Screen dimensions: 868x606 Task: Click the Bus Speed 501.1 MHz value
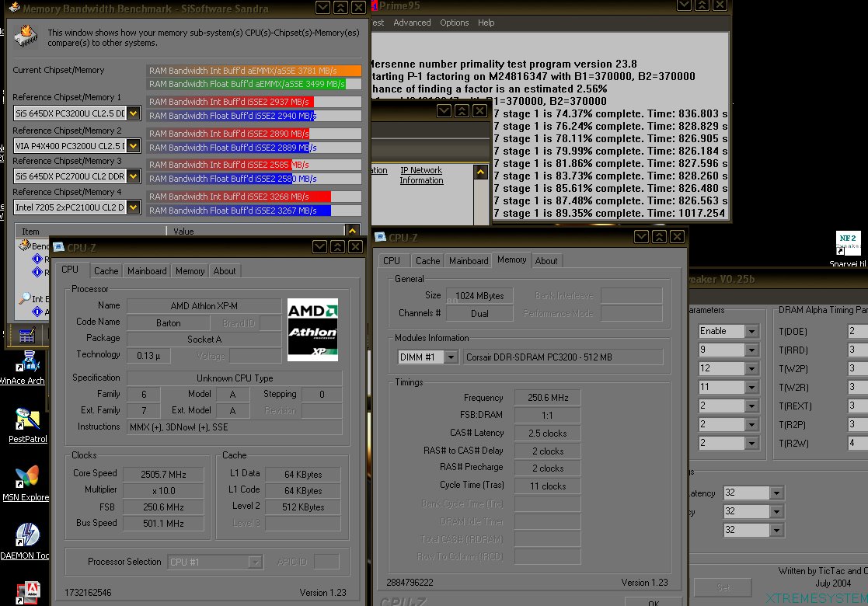163,523
